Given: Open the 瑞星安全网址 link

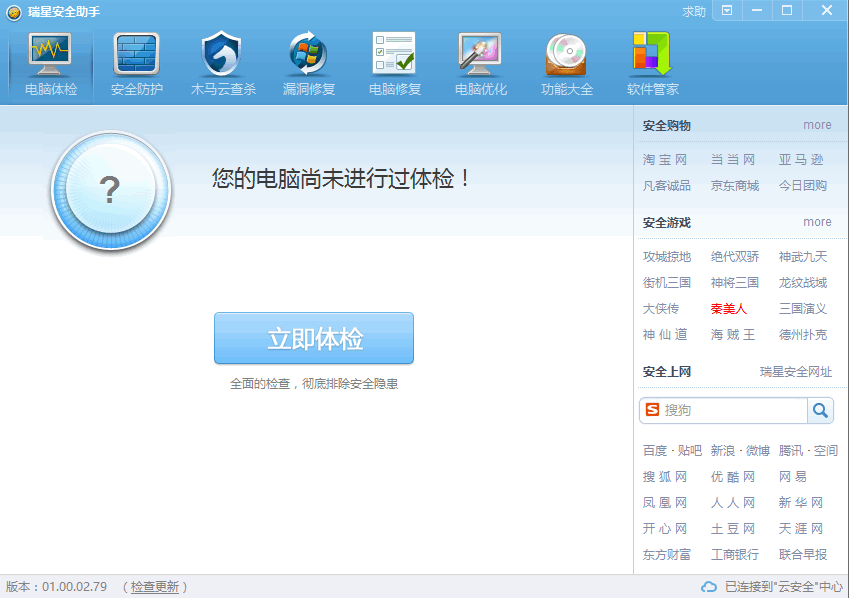Looking at the screenshot, I should 796,372.
